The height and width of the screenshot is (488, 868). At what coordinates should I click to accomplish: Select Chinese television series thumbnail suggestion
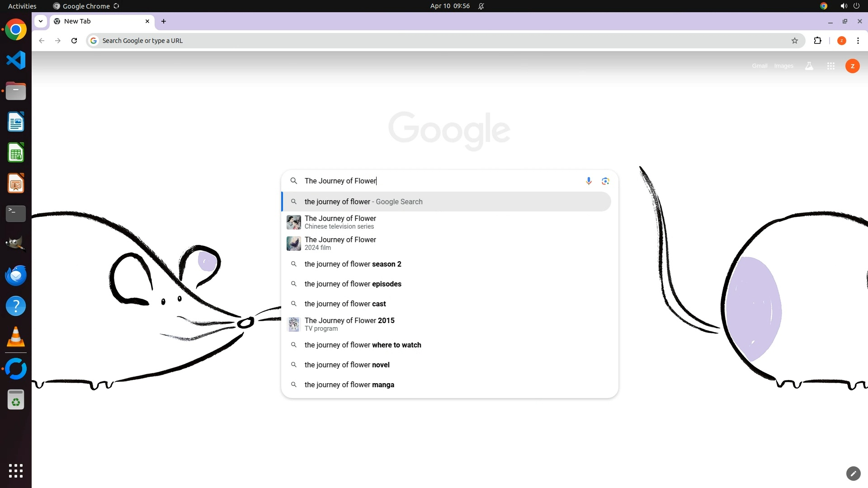(x=294, y=222)
